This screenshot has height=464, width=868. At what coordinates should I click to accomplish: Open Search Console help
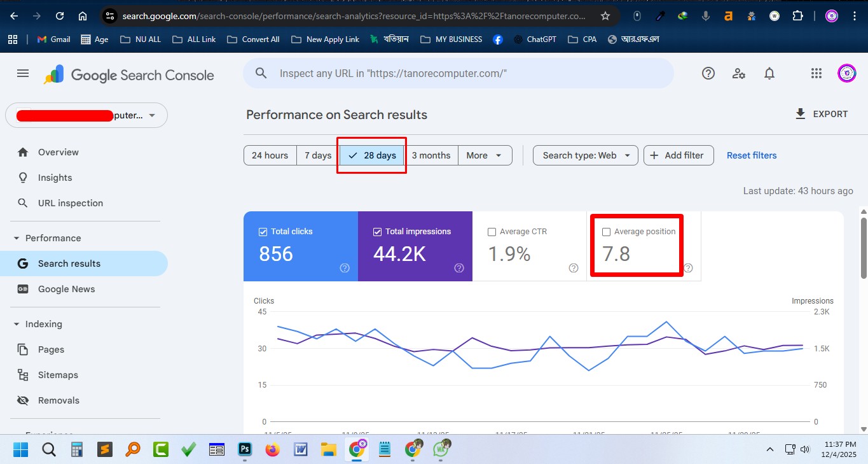(x=708, y=73)
